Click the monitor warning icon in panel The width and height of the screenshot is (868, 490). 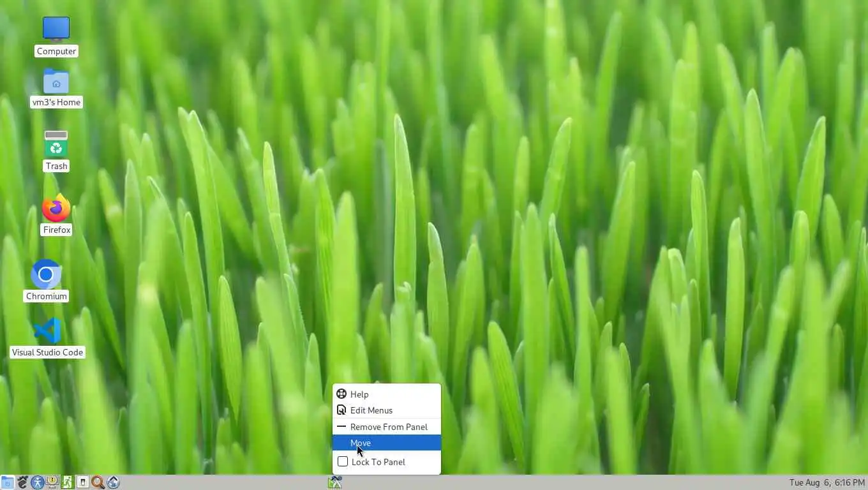coord(52,482)
